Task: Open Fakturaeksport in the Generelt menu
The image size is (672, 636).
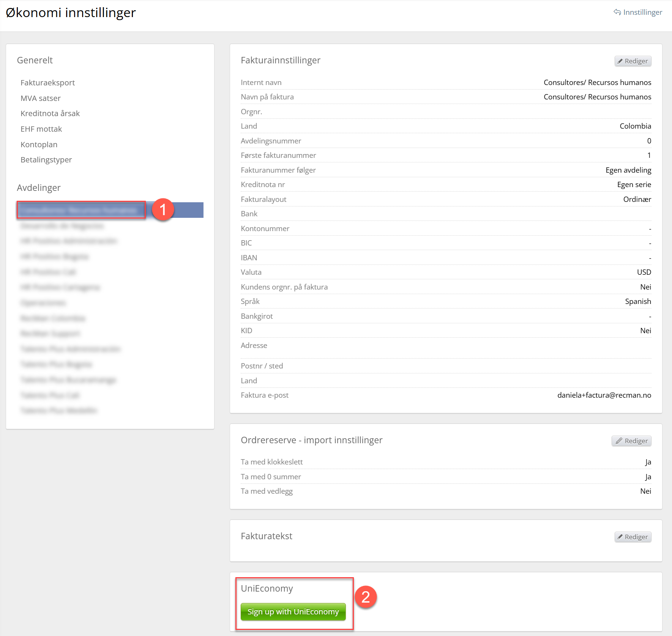Action: click(47, 83)
